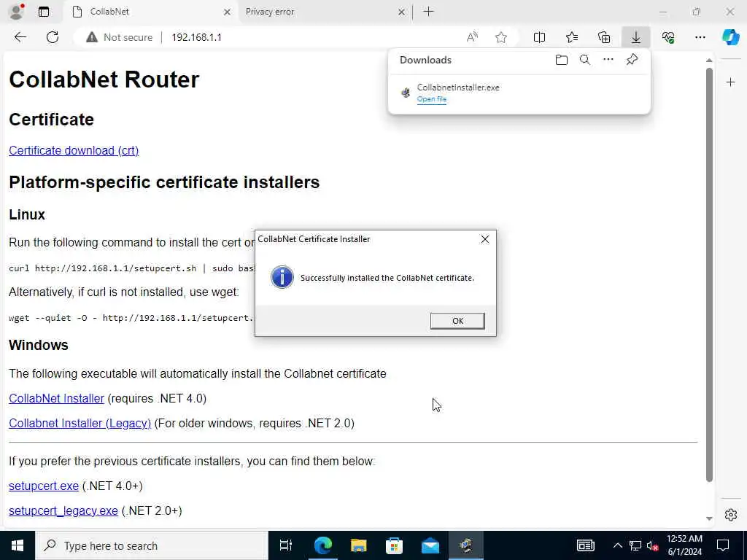Close the Privacy error tab
Image resolution: width=747 pixels, height=560 pixels.
tap(402, 12)
